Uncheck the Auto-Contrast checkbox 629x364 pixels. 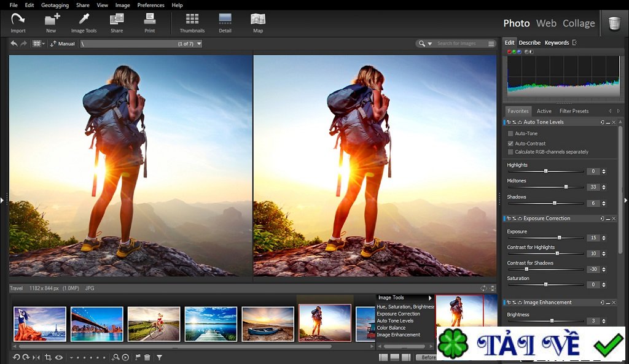[510, 143]
